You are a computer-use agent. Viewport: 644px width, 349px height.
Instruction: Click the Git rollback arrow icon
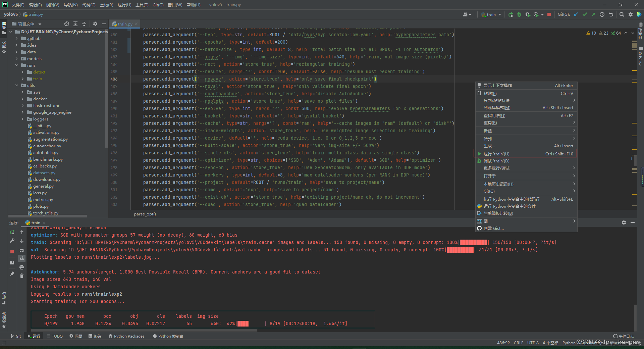[x=611, y=14]
